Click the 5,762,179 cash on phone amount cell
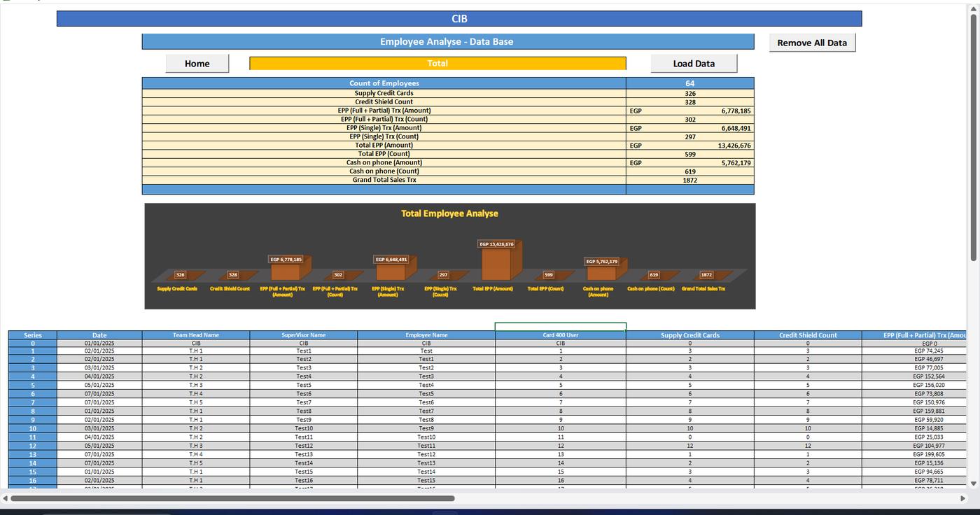The image size is (980, 515). point(690,163)
